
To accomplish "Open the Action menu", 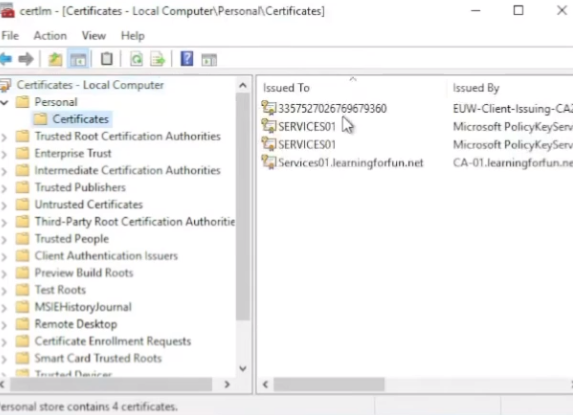I will (50, 36).
